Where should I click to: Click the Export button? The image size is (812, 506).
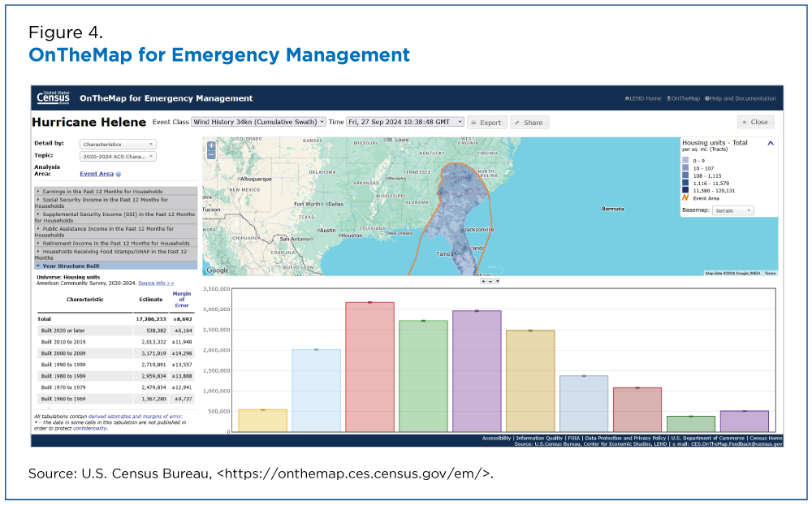[486, 122]
